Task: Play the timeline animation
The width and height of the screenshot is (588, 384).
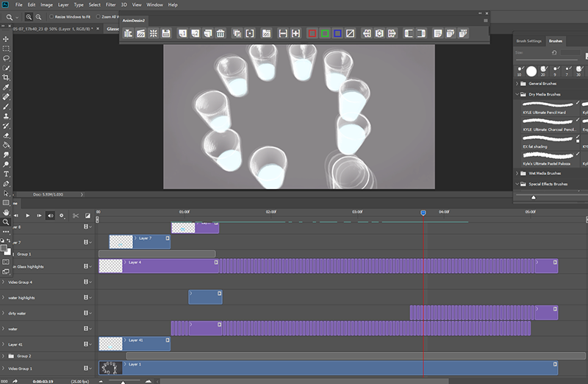Action: click(x=27, y=216)
